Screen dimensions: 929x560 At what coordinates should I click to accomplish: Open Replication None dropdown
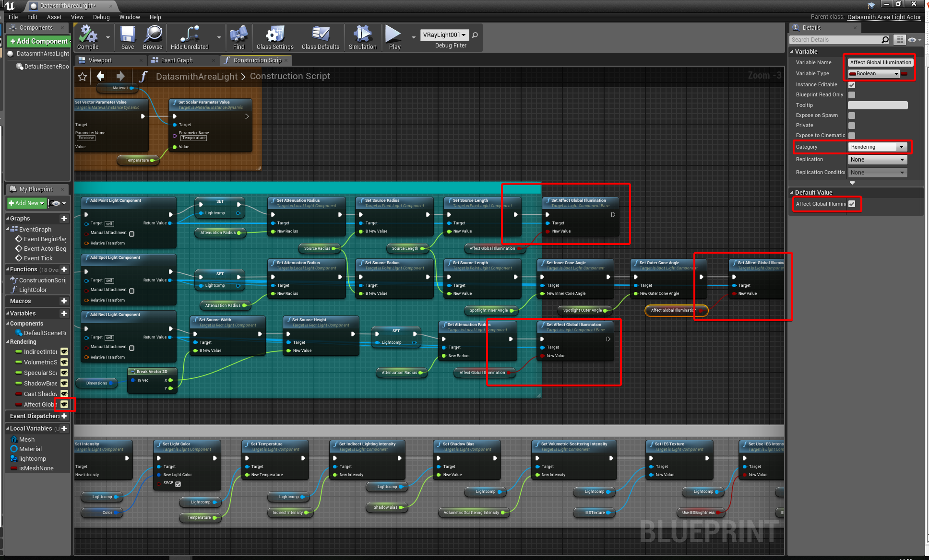tap(878, 160)
